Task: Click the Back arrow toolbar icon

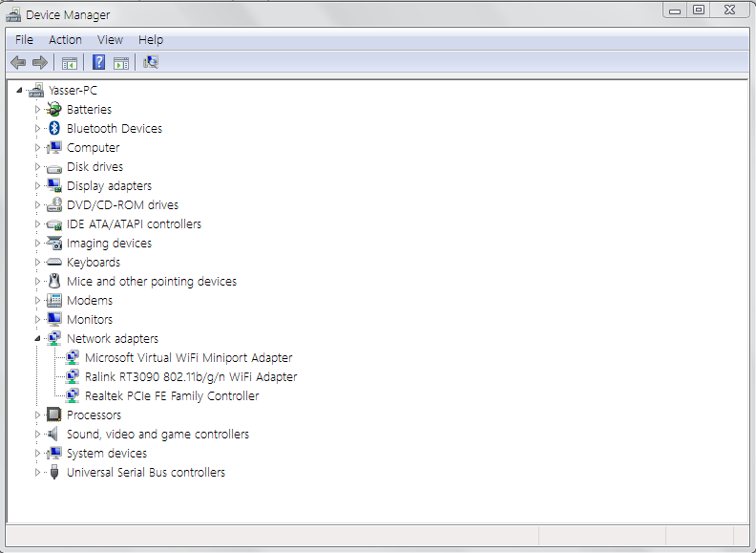Action: (18, 62)
